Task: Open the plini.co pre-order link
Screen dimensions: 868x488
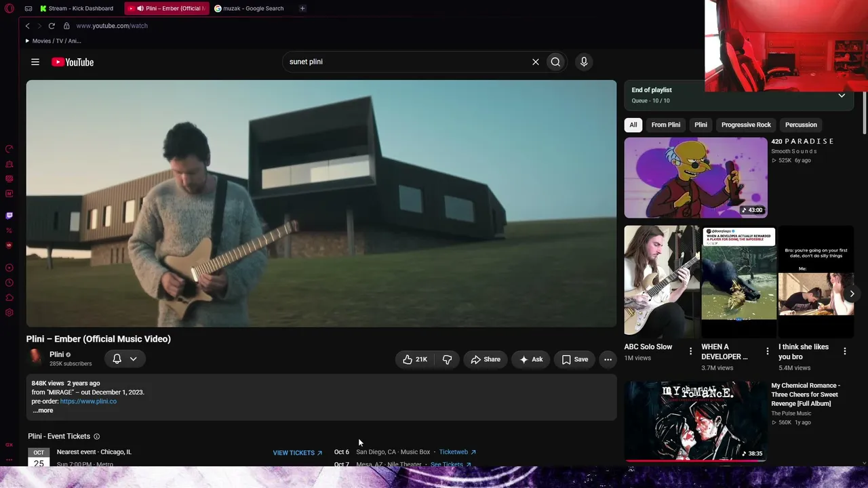Action: pyautogui.click(x=88, y=401)
